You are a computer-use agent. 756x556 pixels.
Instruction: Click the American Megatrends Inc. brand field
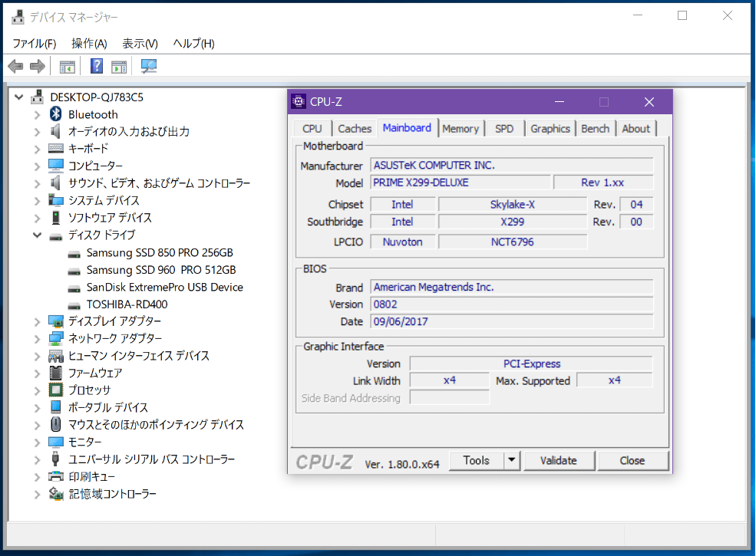coord(512,287)
